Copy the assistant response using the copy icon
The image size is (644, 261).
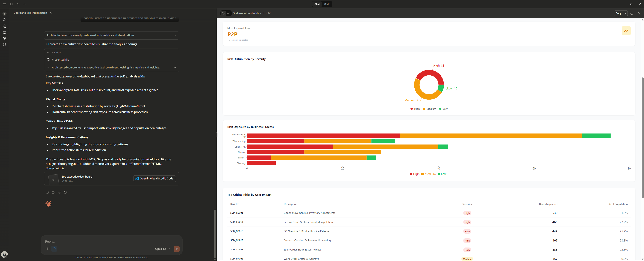(x=47, y=192)
